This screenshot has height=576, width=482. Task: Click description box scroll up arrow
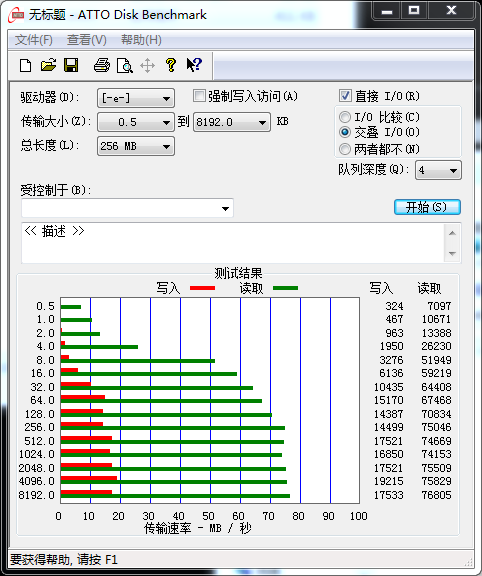point(452,233)
